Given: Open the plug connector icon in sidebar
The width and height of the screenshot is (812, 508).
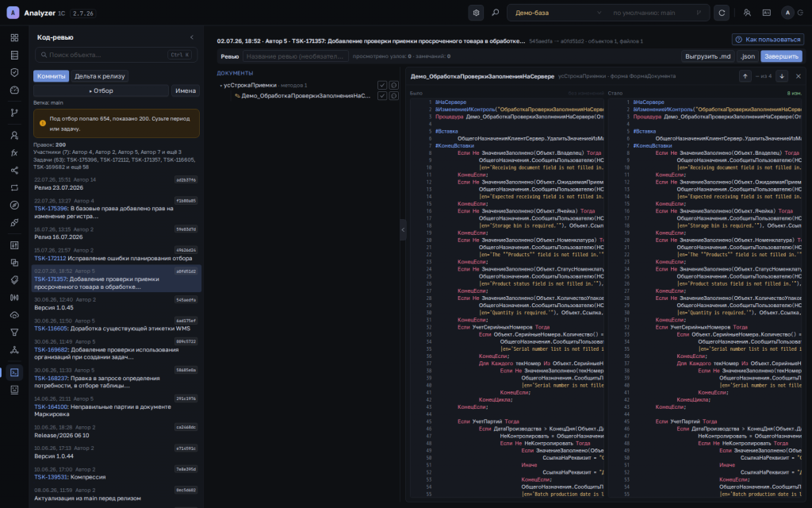Looking at the screenshot, I should point(14,223).
